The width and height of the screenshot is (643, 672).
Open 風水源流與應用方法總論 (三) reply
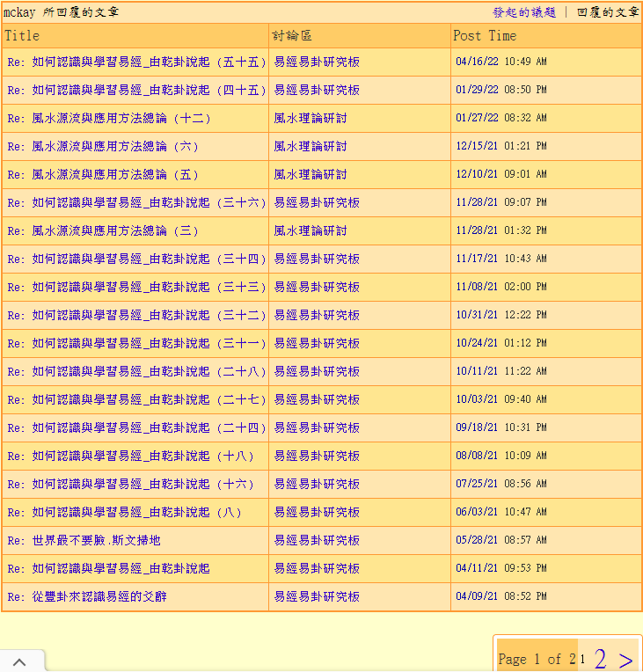click(103, 231)
